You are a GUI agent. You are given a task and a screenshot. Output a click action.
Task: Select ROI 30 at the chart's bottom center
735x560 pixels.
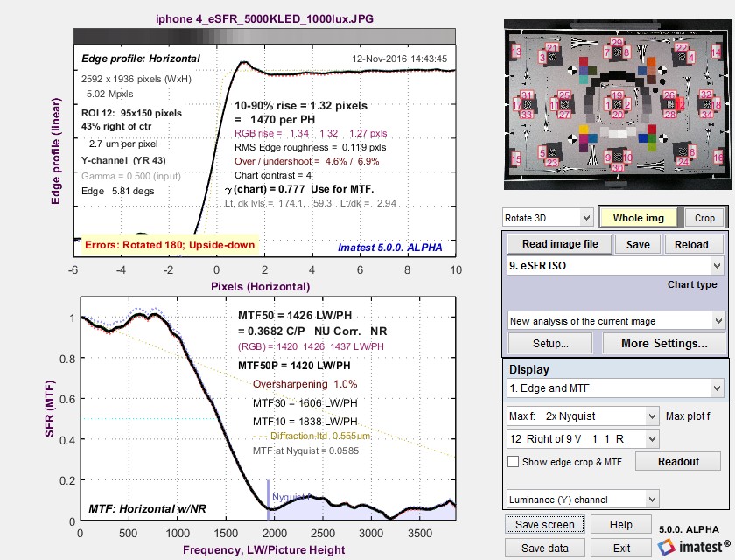(618, 168)
